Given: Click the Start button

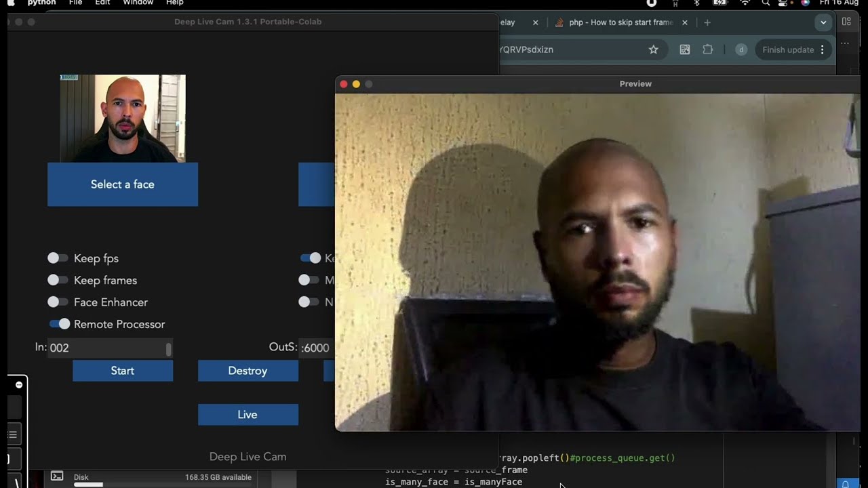Looking at the screenshot, I should point(123,371).
